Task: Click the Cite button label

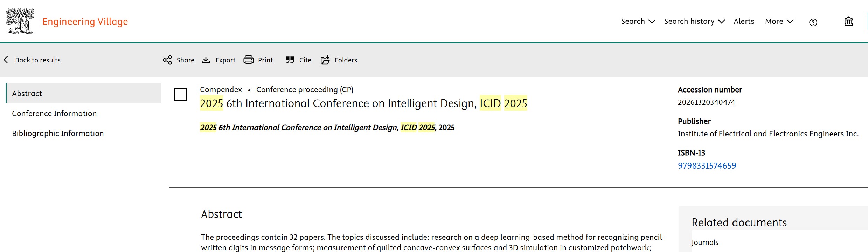Action: click(x=305, y=60)
